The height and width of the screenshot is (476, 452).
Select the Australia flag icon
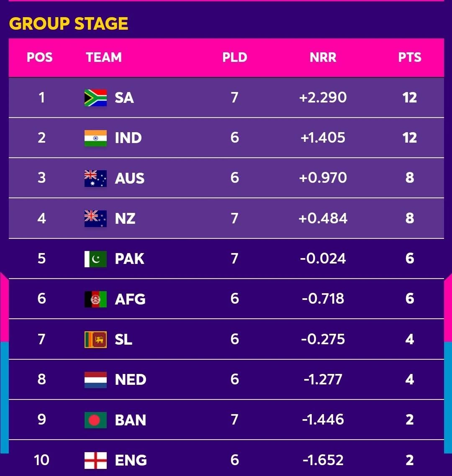[x=95, y=178]
